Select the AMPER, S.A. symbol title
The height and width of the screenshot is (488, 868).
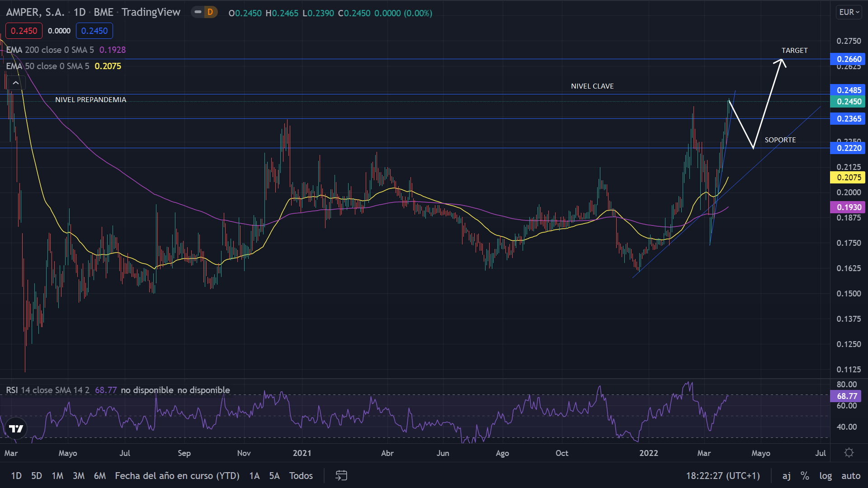click(35, 12)
